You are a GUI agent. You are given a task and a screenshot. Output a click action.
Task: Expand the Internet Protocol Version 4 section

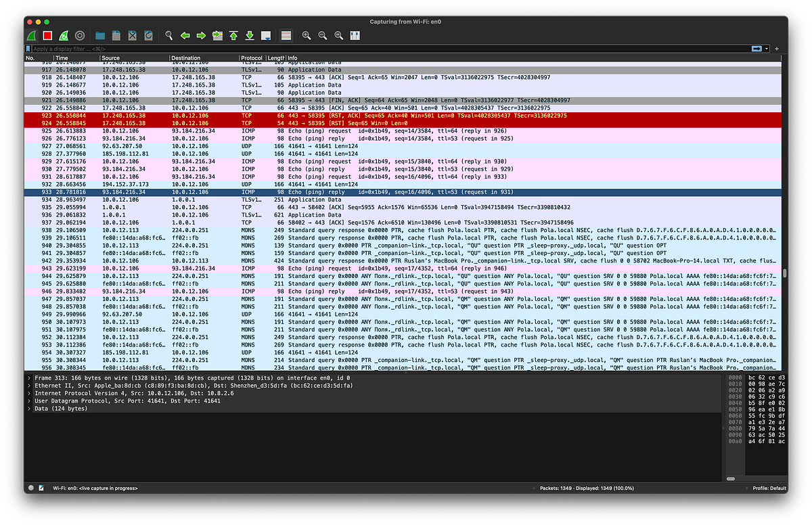point(29,393)
